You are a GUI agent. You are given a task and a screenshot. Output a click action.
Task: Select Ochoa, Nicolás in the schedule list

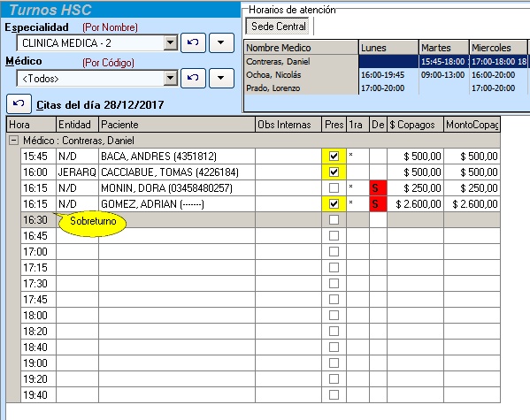tap(273, 74)
